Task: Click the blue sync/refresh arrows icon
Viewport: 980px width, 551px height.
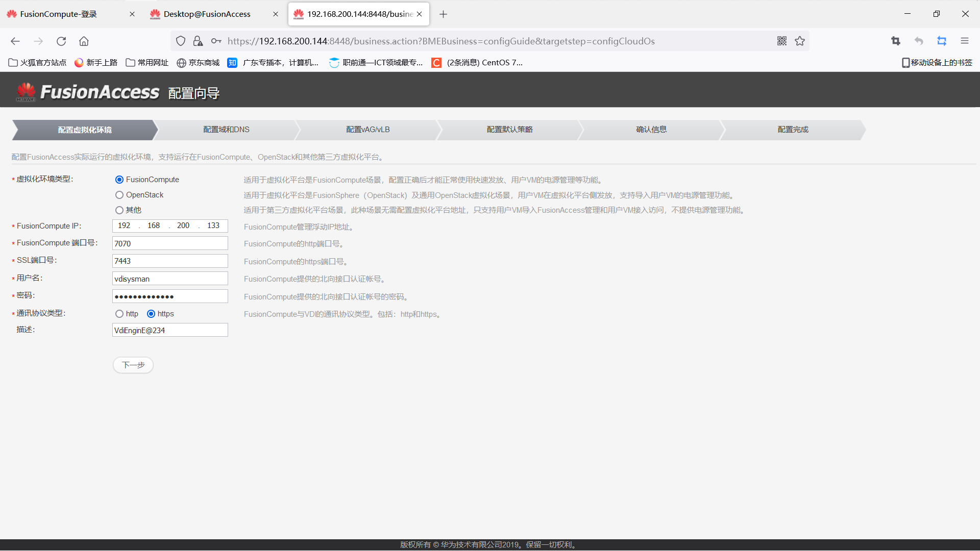Action: [942, 41]
